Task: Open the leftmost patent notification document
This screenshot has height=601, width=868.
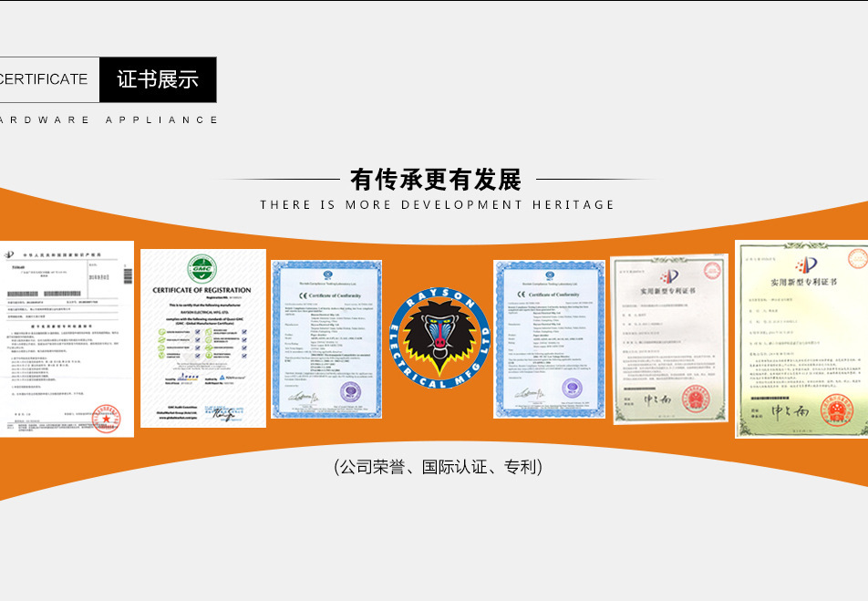Action: 64,338
